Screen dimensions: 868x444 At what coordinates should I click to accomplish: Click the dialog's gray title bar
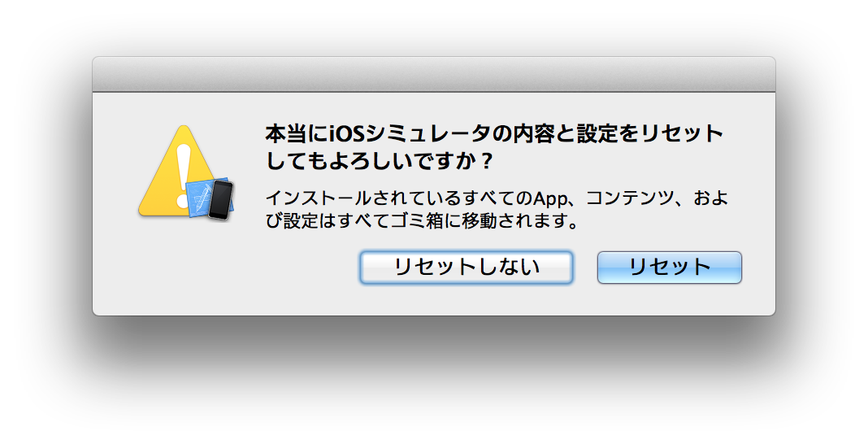pos(433,74)
